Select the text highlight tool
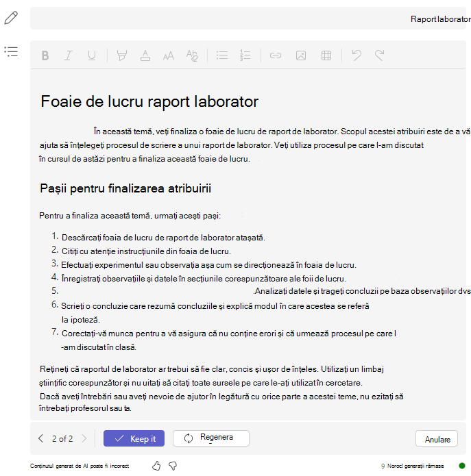 click(122, 55)
